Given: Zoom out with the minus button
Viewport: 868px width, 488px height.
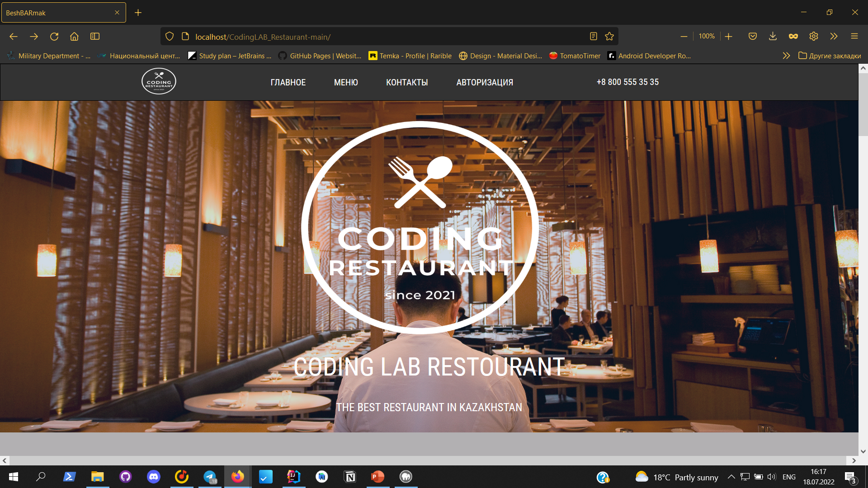Looking at the screenshot, I should [684, 37].
